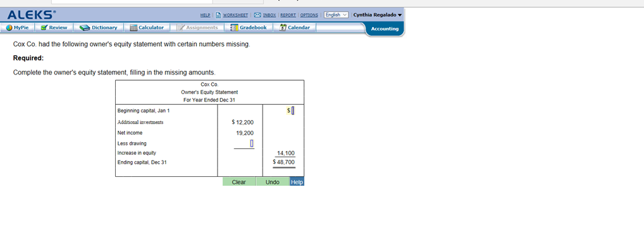Click the inbox envelope icon

pos(258,15)
